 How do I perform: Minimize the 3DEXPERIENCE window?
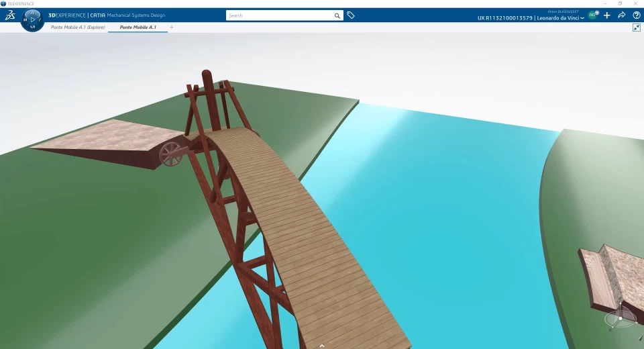[605, 3]
